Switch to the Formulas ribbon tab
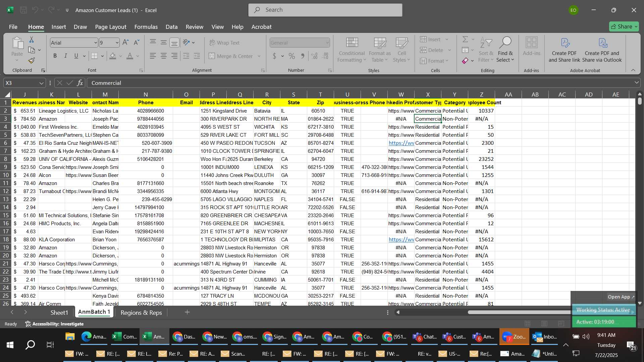644x362 pixels. coord(146,27)
